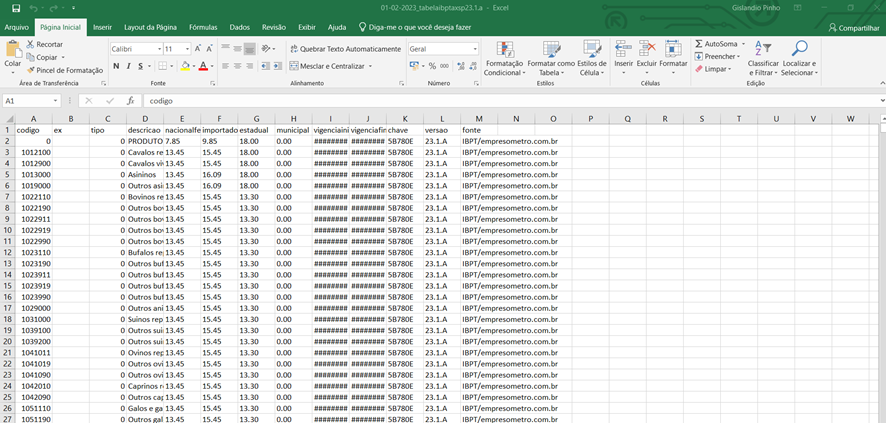Image resolution: width=886 pixels, height=423 pixels.
Task: Open Formatação Condicional menu
Action: (503, 58)
